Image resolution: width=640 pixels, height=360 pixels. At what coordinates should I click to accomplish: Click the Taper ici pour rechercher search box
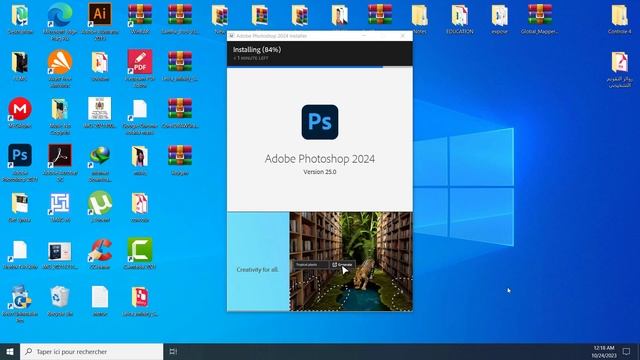click(91, 351)
